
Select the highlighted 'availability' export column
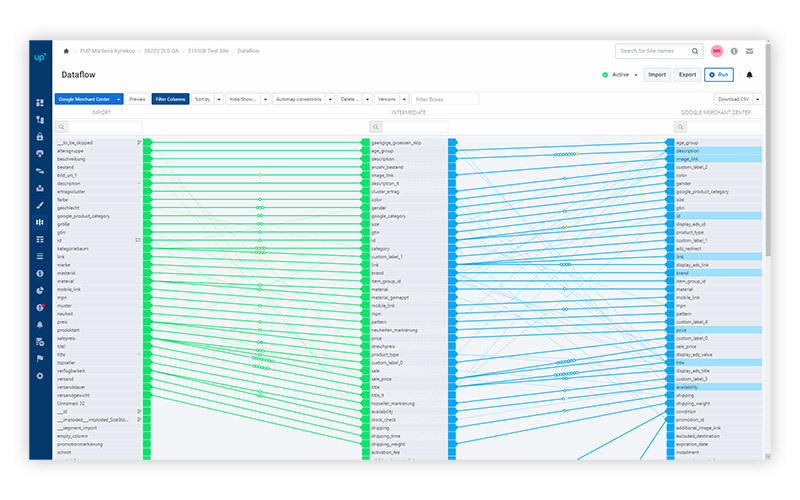pyautogui.click(x=718, y=387)
